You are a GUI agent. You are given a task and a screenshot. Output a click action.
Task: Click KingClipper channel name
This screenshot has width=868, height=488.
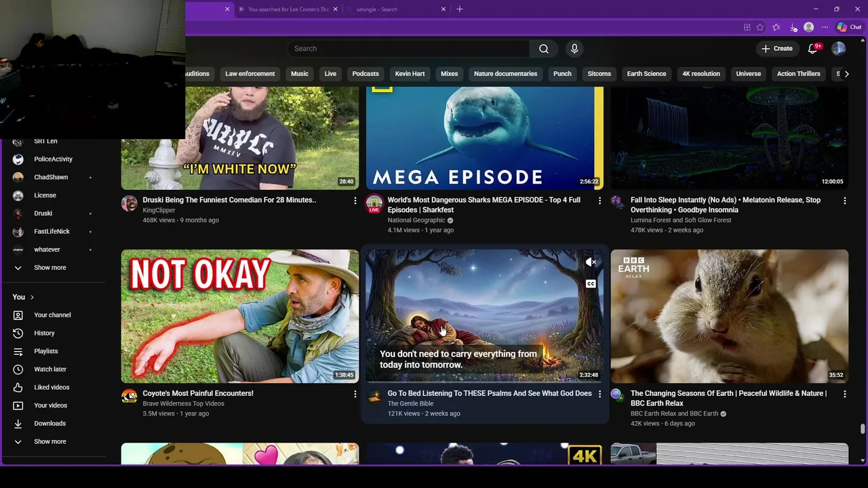click(x=159, y=210)
